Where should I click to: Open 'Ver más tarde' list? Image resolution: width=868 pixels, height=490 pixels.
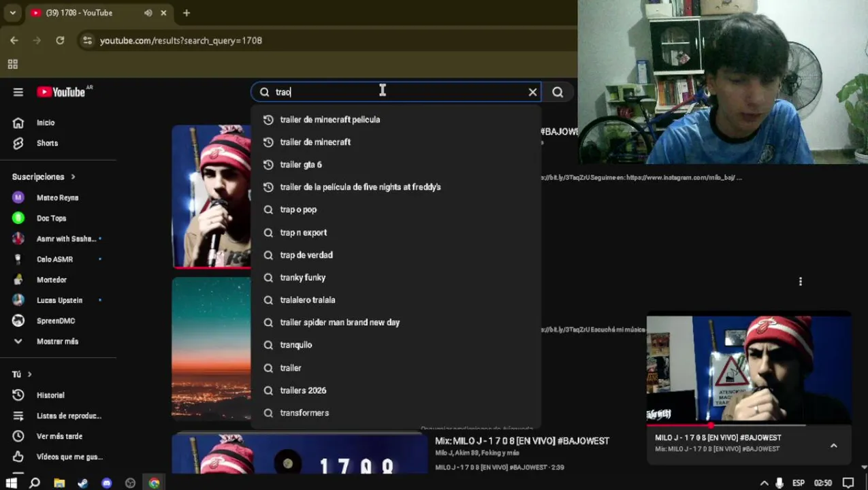(58, 436)
